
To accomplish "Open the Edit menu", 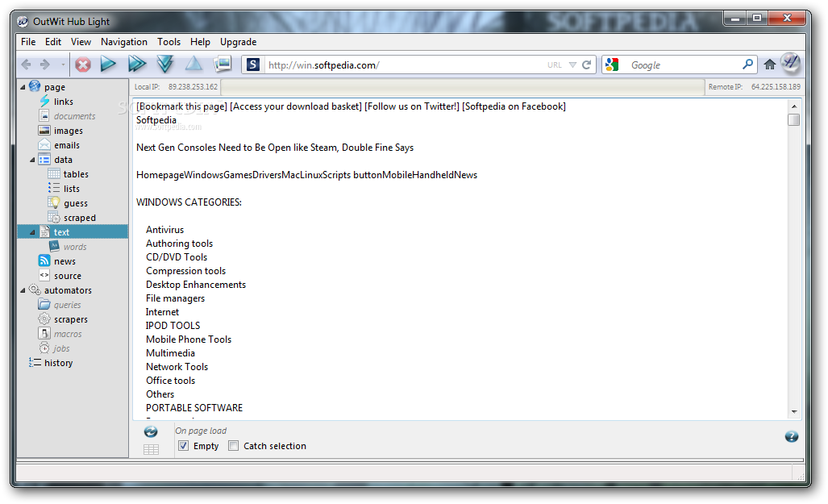I will [52, 42].
